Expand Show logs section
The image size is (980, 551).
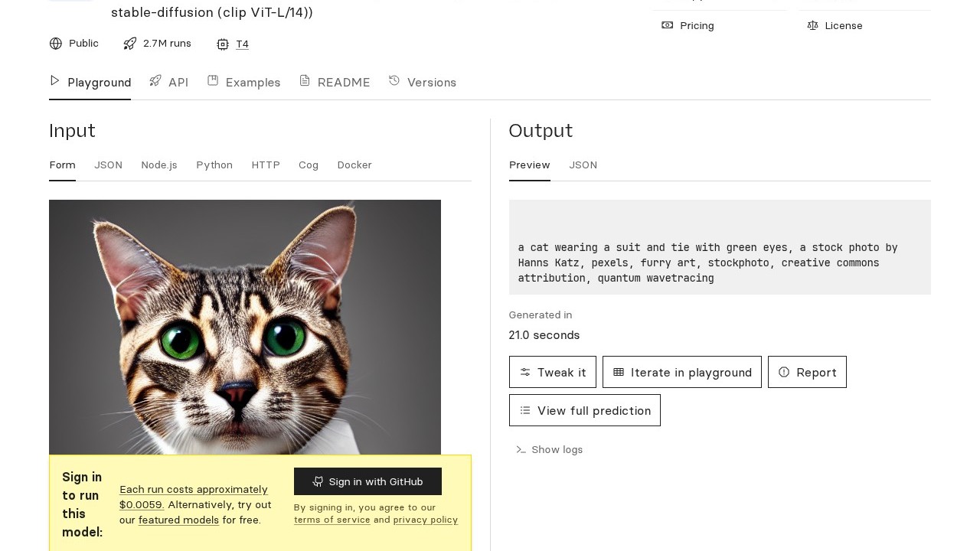click(550, 450)
